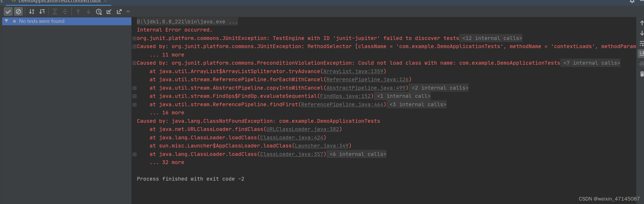Click the '... 32 more' line

click(x=167, y=162)
